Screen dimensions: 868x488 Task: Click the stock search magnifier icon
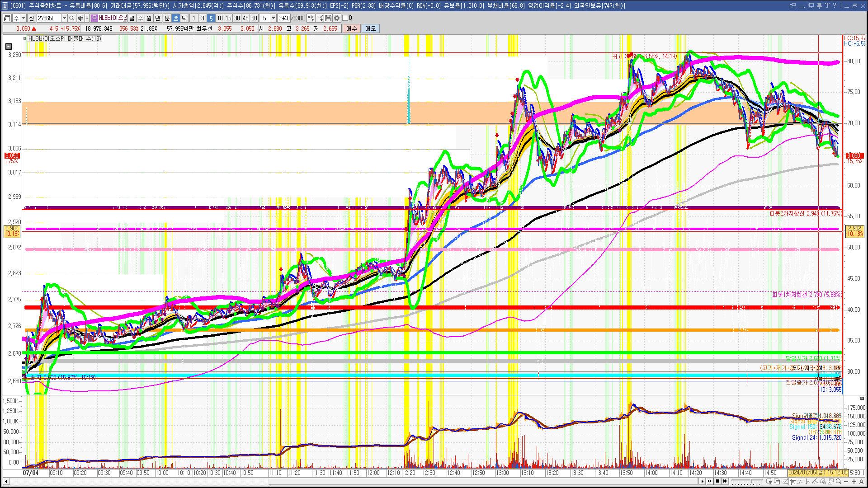(x=71, y=18)
